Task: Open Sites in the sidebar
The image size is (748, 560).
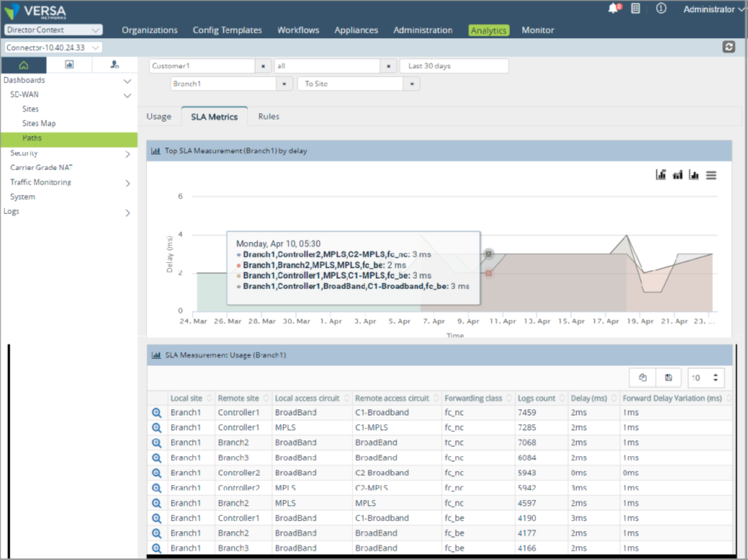Action: coord(30,109)
